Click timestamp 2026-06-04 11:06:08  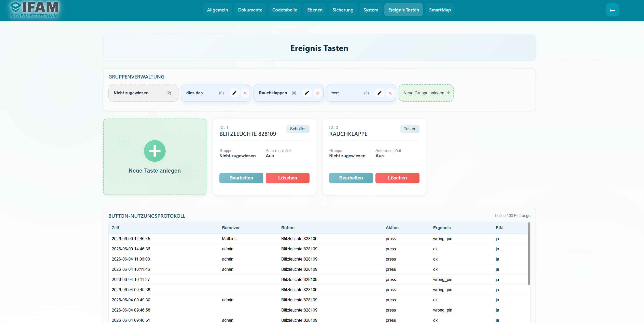coord(131,259)
